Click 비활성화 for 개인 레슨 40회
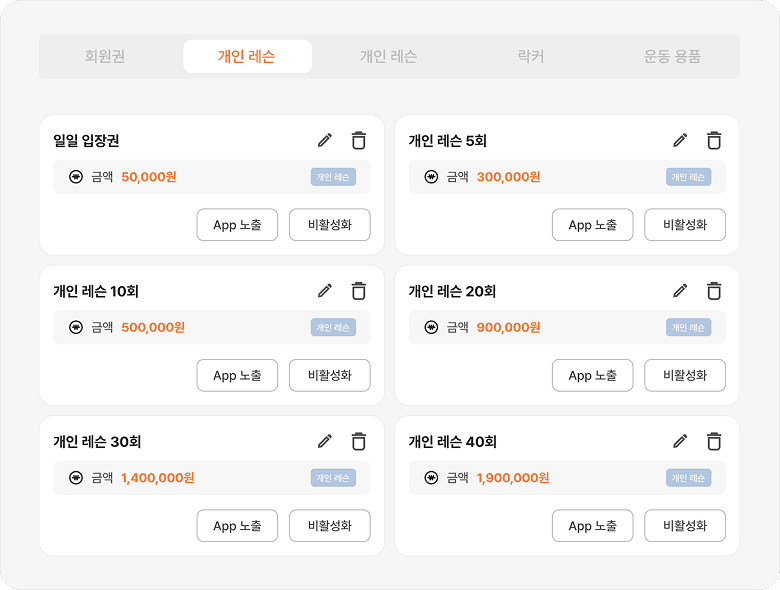 tap(685, 526)
